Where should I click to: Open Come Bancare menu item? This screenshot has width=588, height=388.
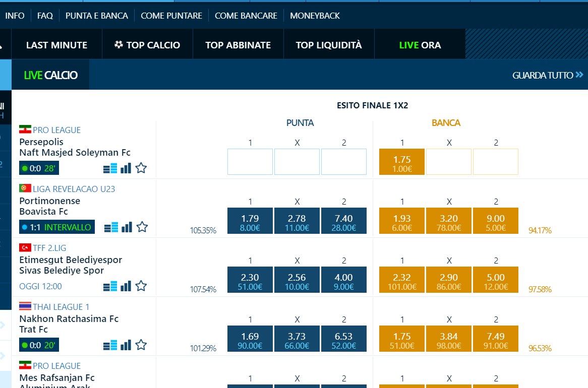click(x=246, y=16)
